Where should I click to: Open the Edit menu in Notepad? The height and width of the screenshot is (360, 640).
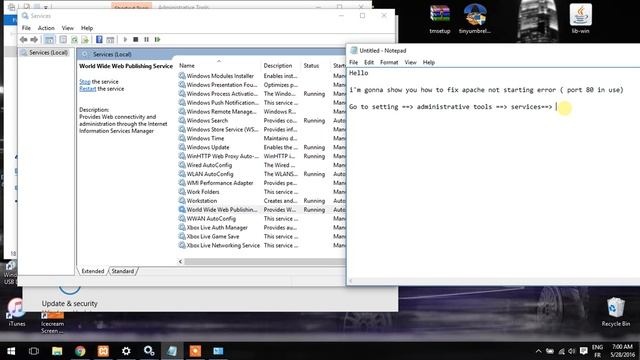[369, 62]
